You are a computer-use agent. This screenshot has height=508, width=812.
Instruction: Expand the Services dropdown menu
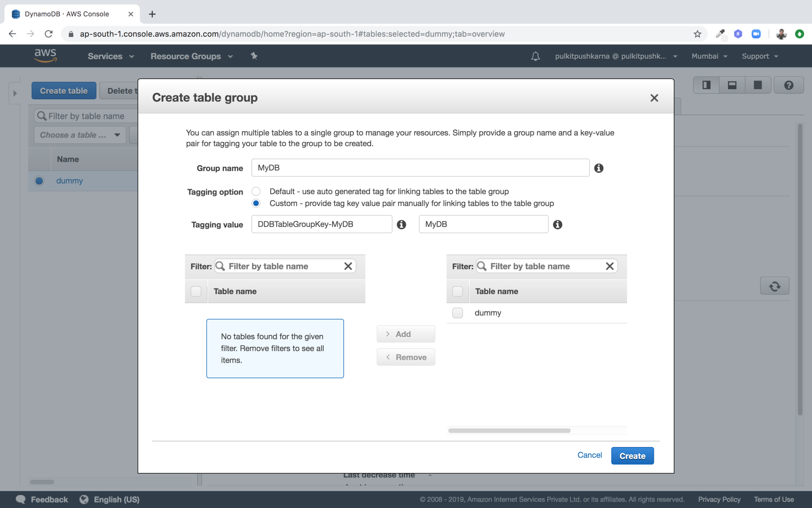coord(111,56)
